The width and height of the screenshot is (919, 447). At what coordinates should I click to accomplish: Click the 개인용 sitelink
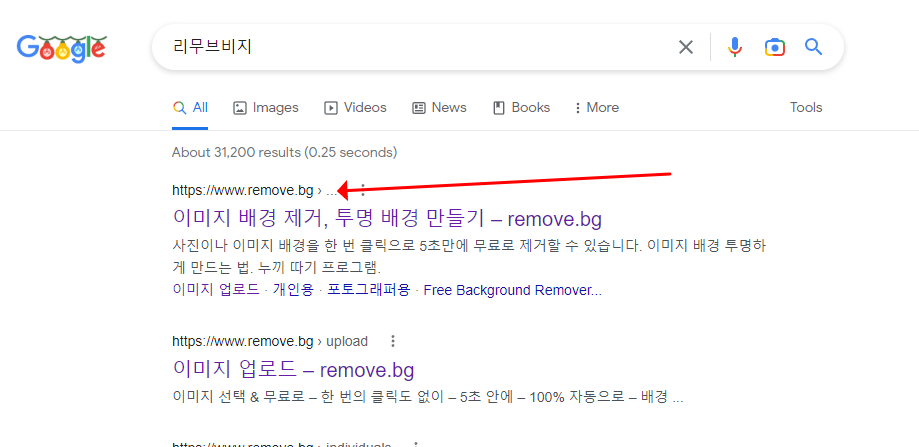point(293,290)
